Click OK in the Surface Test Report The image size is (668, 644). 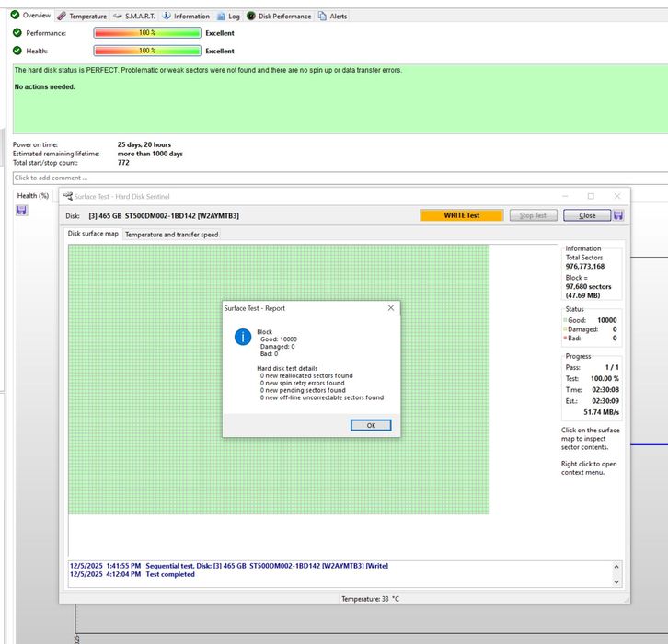point(371,425)
